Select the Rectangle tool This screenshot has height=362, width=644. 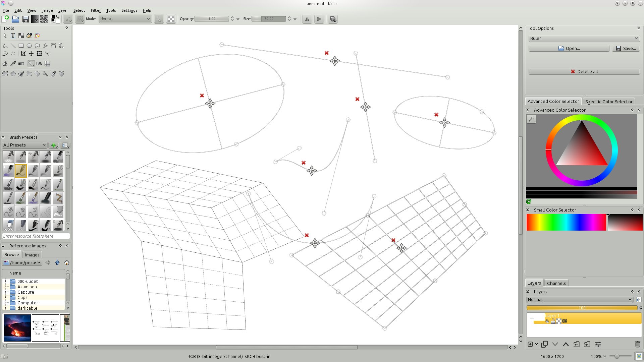click(21, 46)
